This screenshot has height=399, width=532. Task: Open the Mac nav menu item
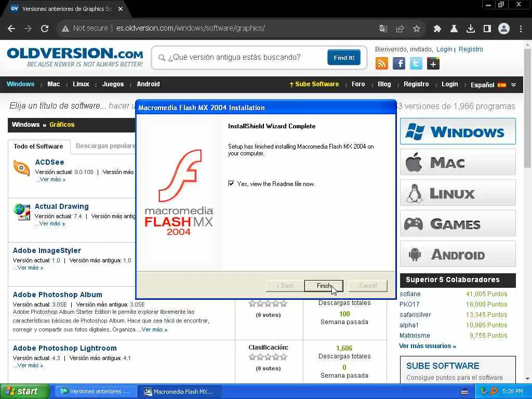pyautogui.click(x=54, y=84)
